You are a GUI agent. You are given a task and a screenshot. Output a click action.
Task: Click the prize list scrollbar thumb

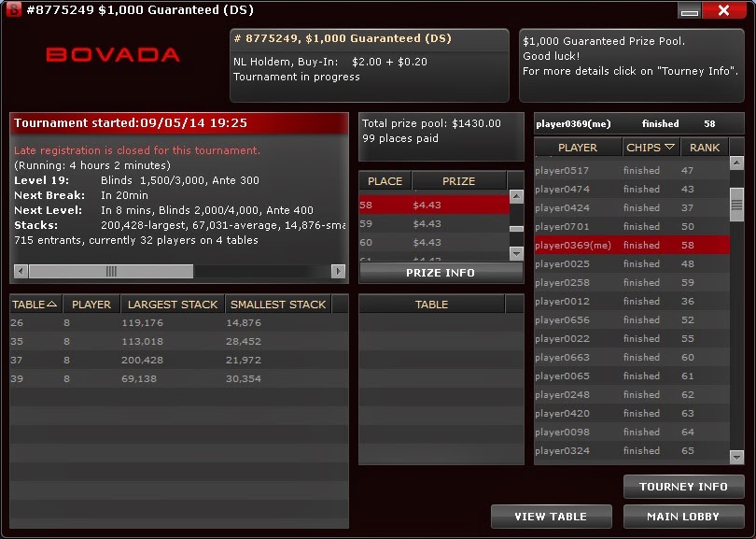click(516, 229)
